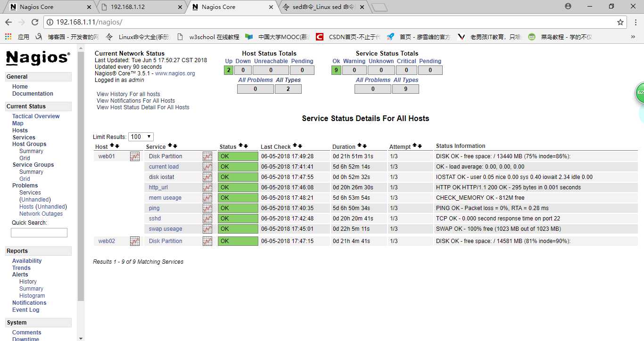Open graph icon for swap useage service
The image size is (644, 341).
[x=207, y=229]
